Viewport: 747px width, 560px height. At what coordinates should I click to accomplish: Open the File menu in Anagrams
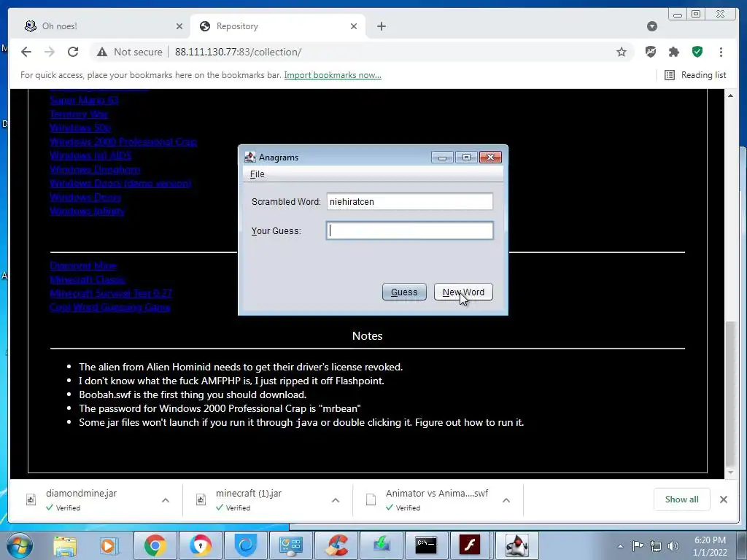(258, 174)
